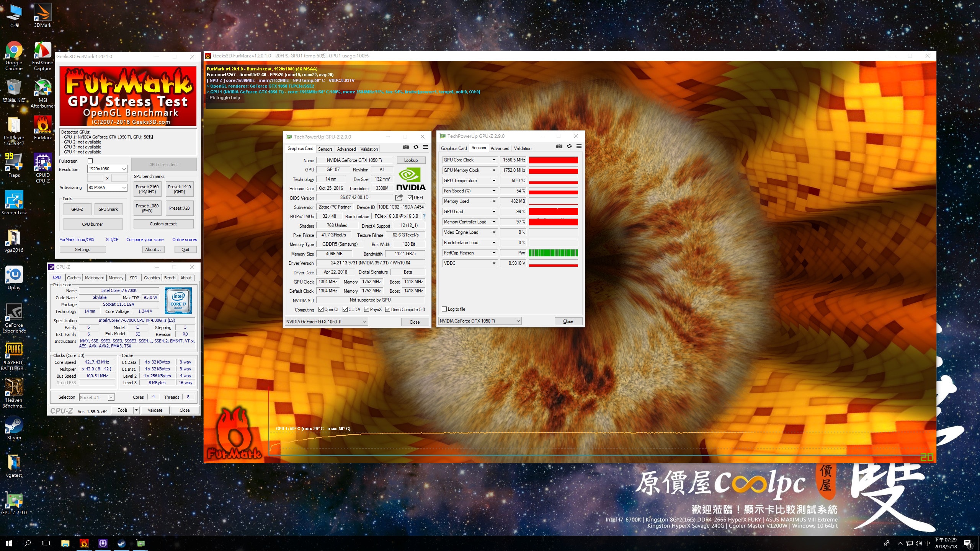Click GPU Load red sensor graph
Viewport: 980px width, 551px height.
pos(553,212)
